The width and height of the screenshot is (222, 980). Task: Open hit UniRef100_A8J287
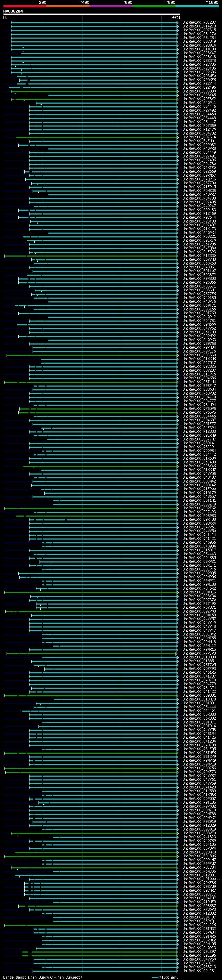pyautogui.click(x=199, y=23)
